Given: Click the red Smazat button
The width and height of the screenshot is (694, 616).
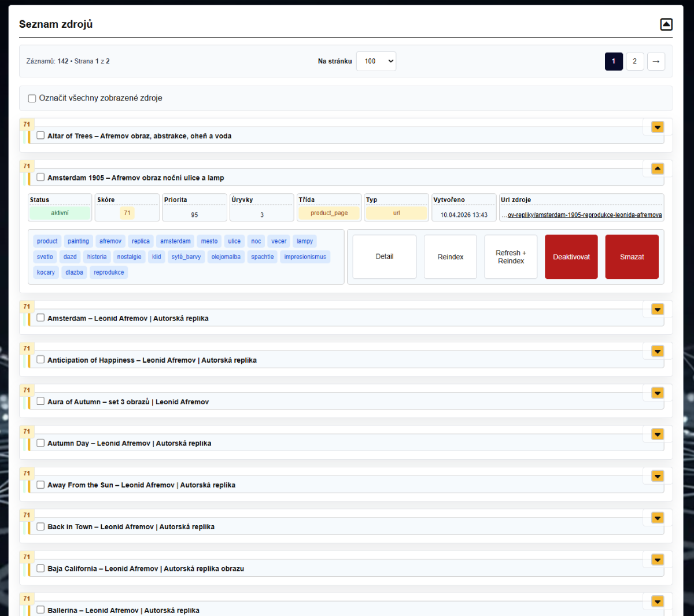Looking at the screenshot, I should 632,257.
